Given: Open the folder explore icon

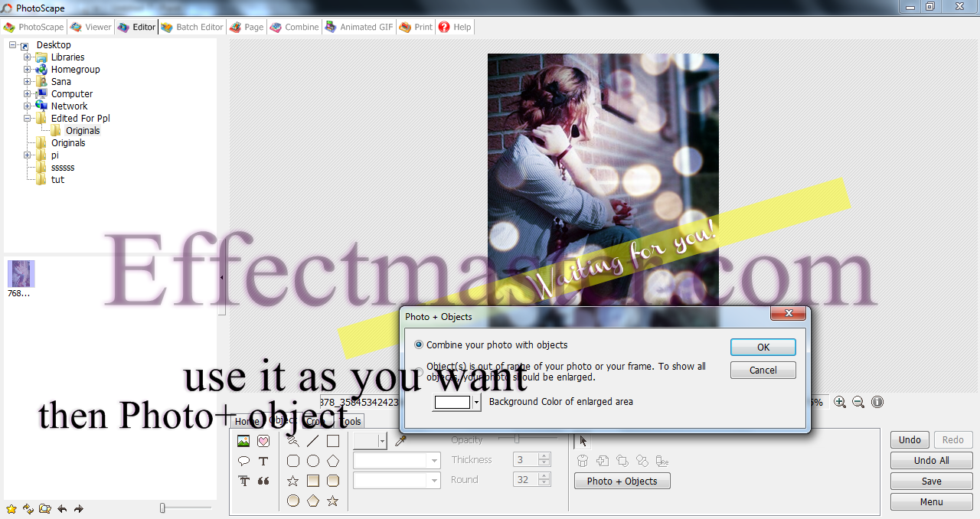Looking at the screenshot, I should 45,508.
